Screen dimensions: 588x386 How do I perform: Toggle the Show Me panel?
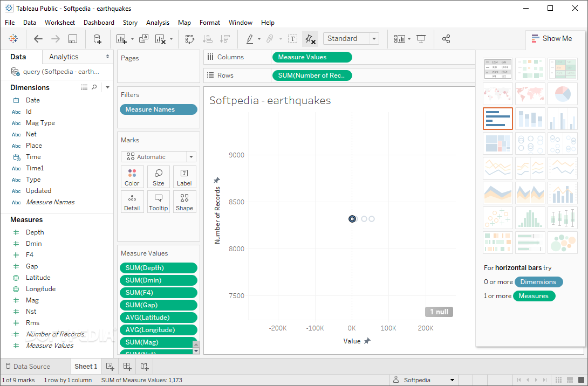(x=552, y=38)
